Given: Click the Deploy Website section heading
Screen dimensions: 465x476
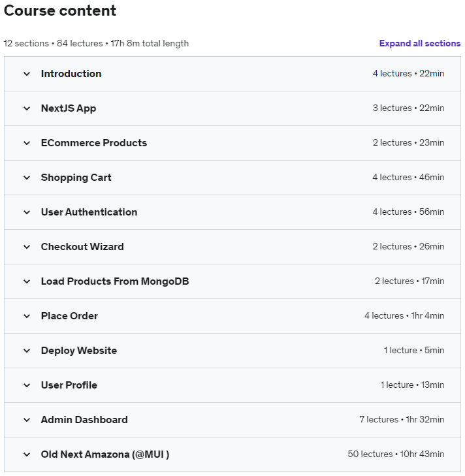Looking at the screenshot, I should [79, 351].
